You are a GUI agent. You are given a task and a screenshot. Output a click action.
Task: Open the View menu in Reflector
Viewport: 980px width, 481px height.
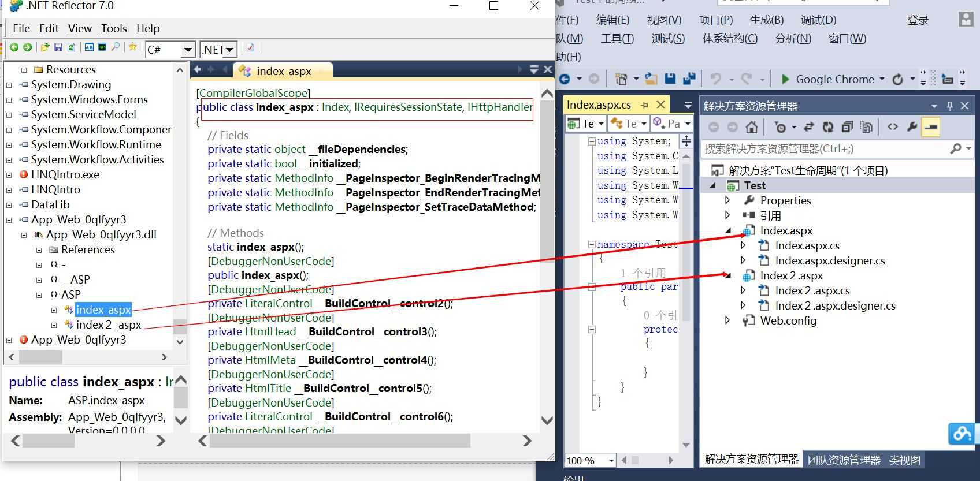(80, 28)
